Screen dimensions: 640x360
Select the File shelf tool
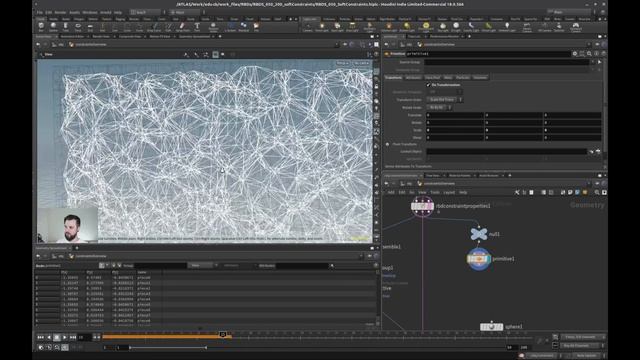click(256, 27)
